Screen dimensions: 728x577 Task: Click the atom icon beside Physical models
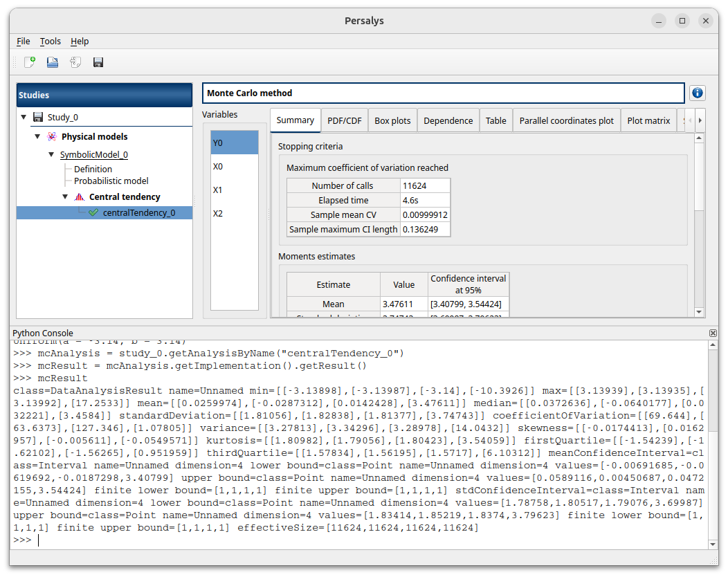(52, 137)
